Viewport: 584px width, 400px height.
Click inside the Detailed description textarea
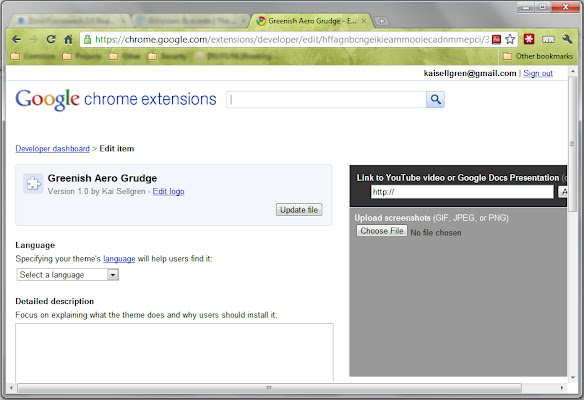174,352
